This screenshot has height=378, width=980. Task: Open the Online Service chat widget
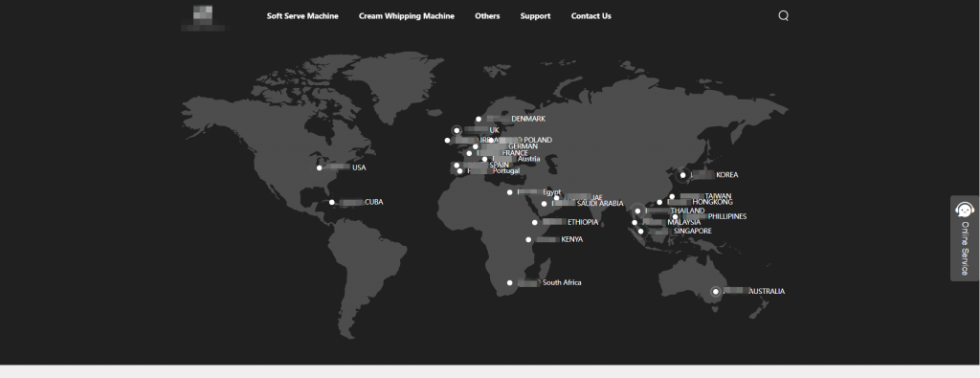coord(965,238)
